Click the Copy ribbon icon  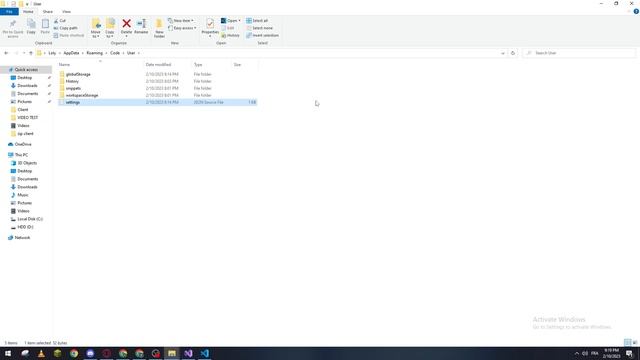click(31, 27)
